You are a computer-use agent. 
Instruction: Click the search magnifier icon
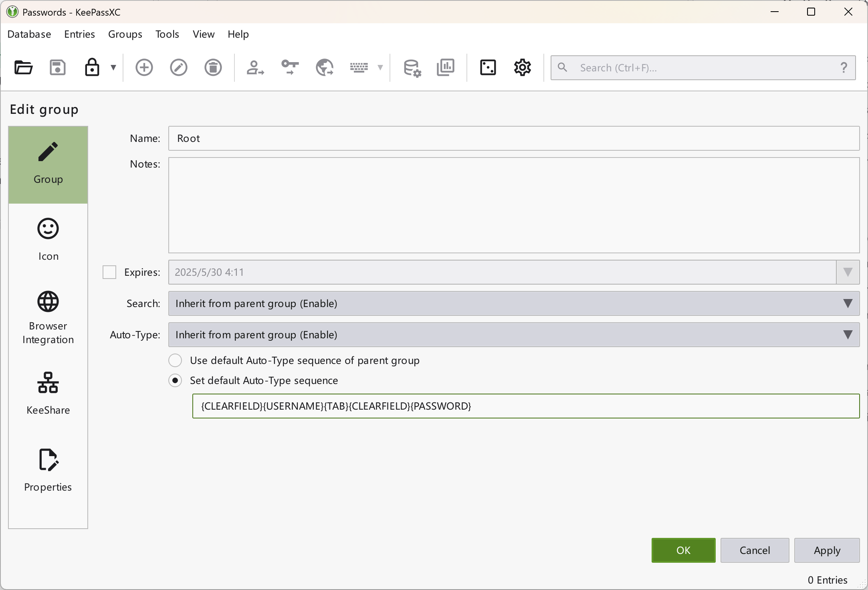tap(563, 67)
